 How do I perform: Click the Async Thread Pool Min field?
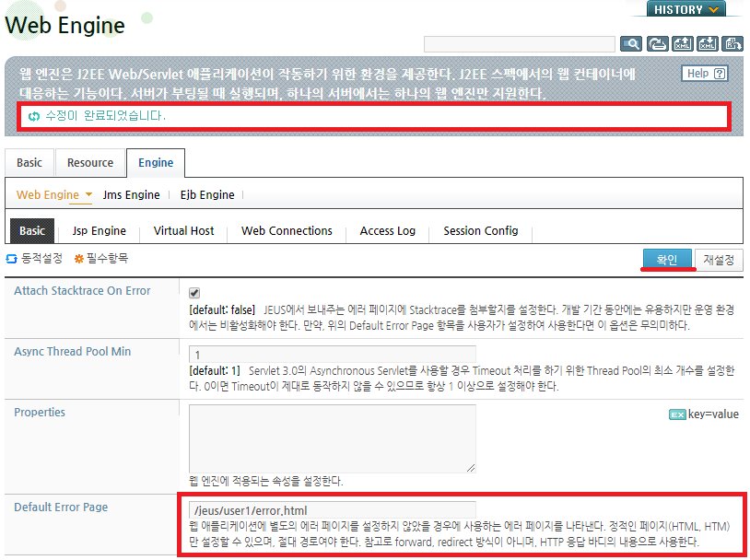332,355
